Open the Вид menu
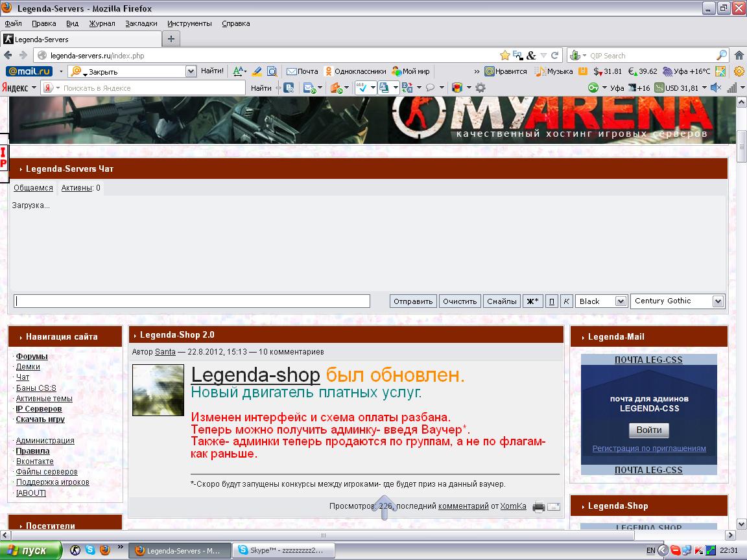This screenshot has width=747, height=560. [73, 23]
